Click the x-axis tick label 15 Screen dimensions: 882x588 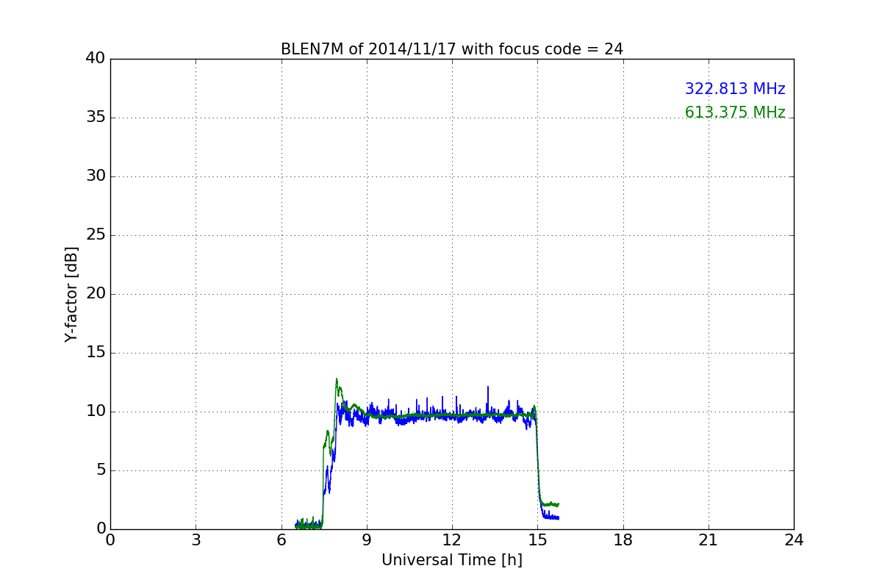[x=537, y=540]
